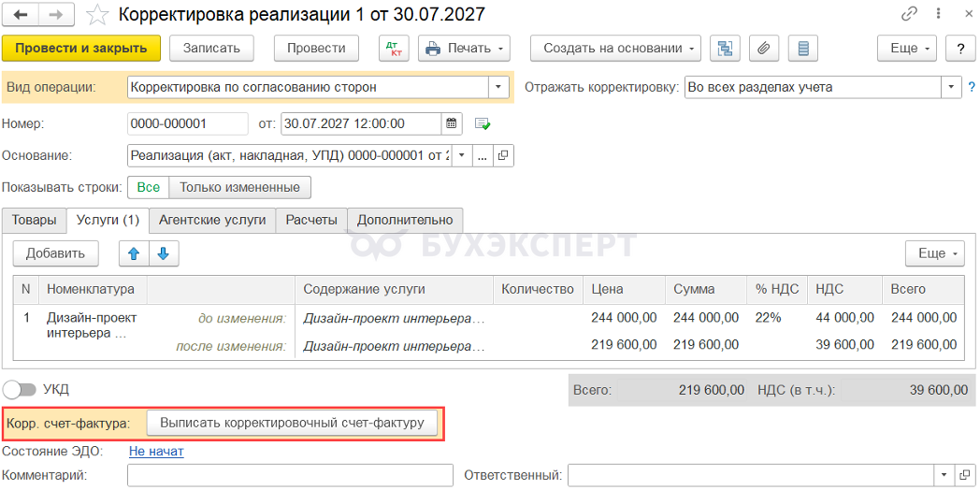
Task: Select Только измененные rows filter
Action: (x=238, y=187)
